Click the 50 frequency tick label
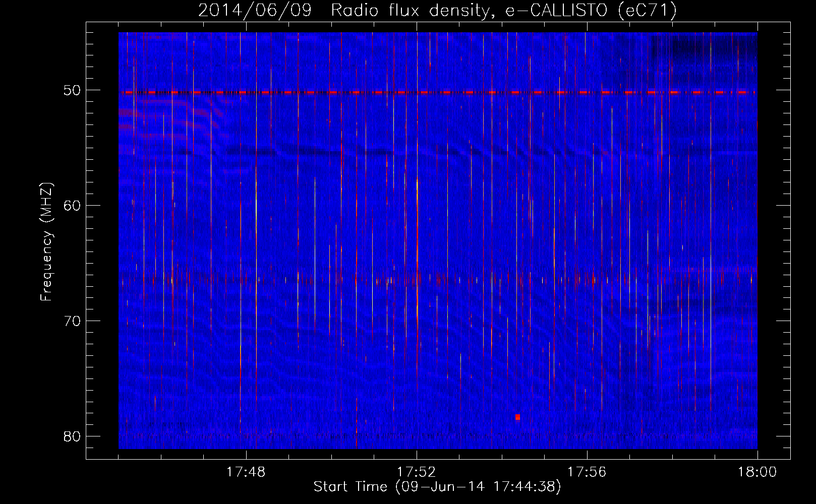Viewport: 816px width, 504px height. click(72, 90)
